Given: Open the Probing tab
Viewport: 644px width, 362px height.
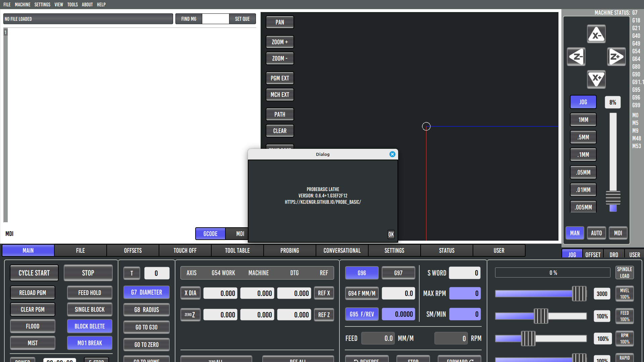Looking at the screenshot, I should coord(289,250).
